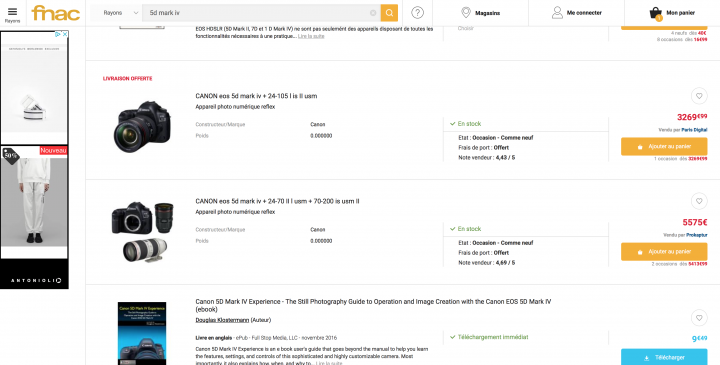
Task: Open thumbnail of Canon 5D with 24-105 lens
Action: (142, 126)
